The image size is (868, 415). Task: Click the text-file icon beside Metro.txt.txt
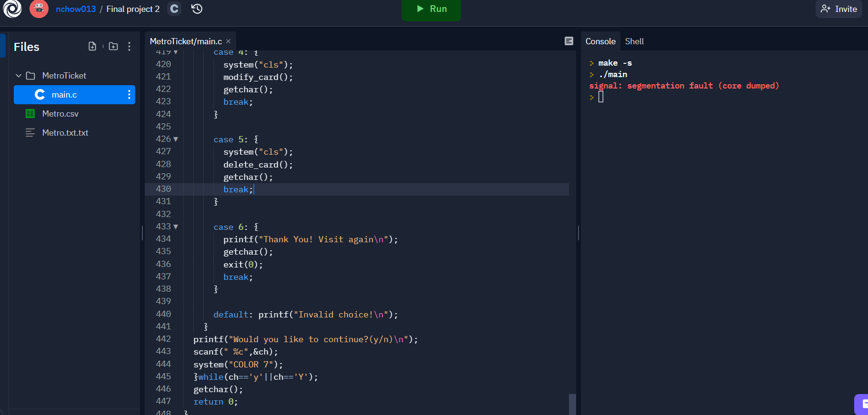30,133
